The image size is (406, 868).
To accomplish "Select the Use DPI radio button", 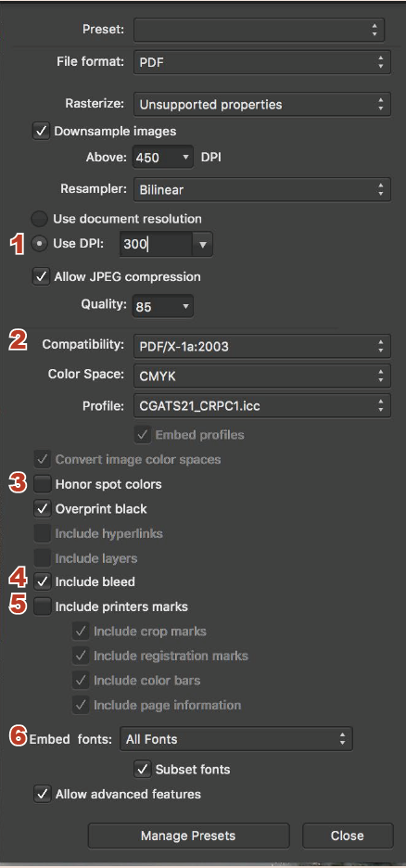I will (39, 244).
